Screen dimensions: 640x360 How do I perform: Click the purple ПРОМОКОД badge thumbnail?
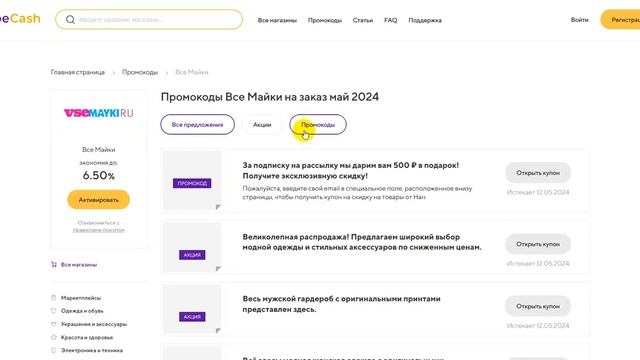pos(192,183)
